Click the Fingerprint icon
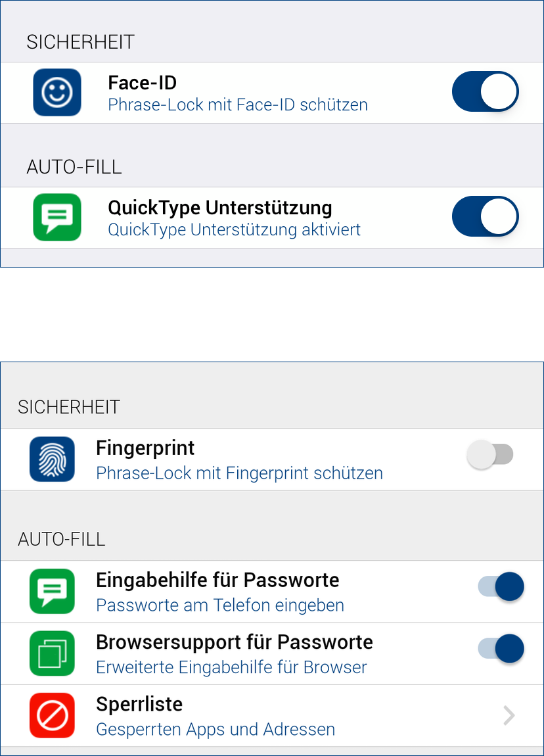This screenshot has height=756, width=544. click(52, 460)
